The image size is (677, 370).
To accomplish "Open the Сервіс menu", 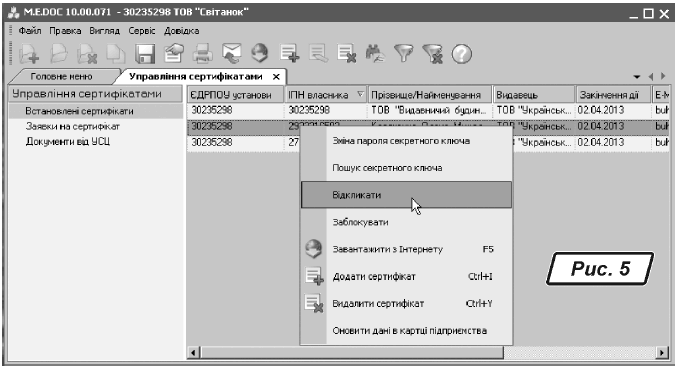I will (x=142, y=31).
